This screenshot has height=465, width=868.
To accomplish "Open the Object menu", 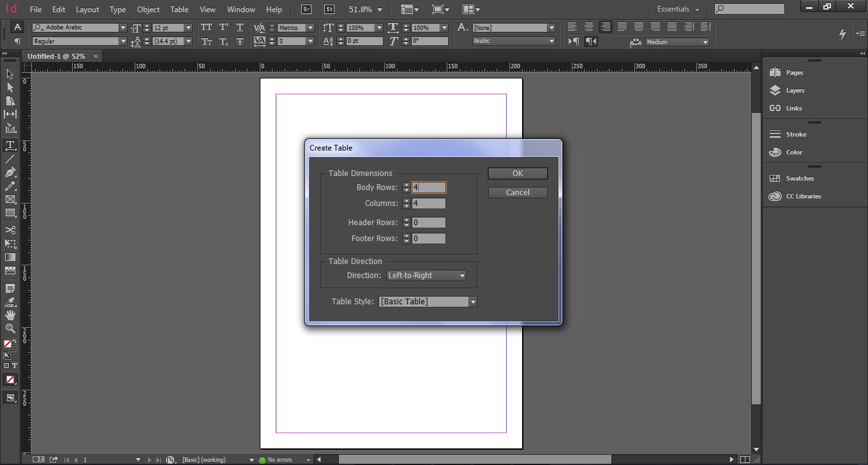I will point(148,10).
